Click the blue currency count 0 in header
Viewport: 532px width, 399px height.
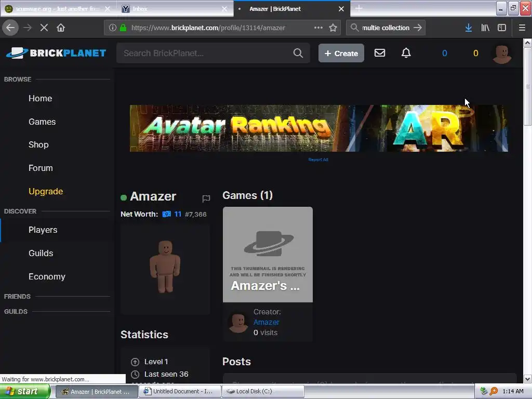(x=445, y=54)
